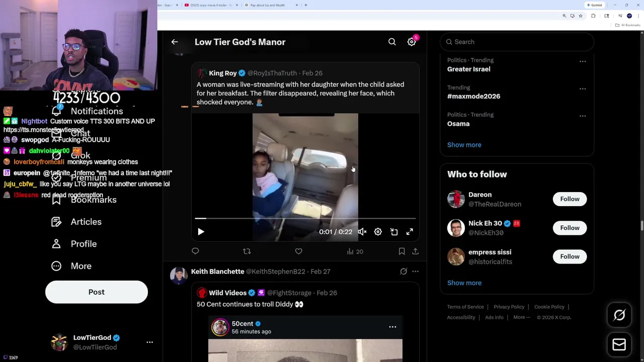Share the King Roy post

coord(415,251)
